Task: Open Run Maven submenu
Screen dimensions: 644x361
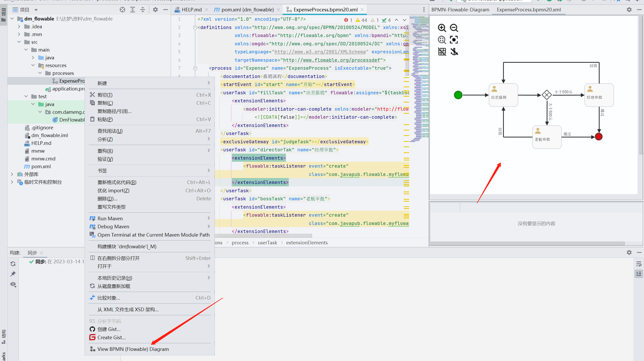Action: point(150,218)
